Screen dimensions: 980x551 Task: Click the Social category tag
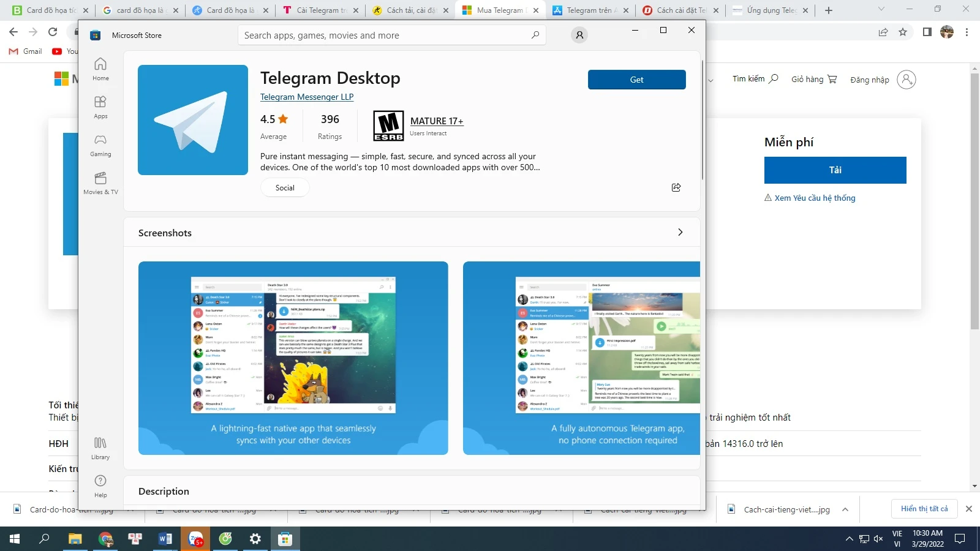[x=285, y=188]
